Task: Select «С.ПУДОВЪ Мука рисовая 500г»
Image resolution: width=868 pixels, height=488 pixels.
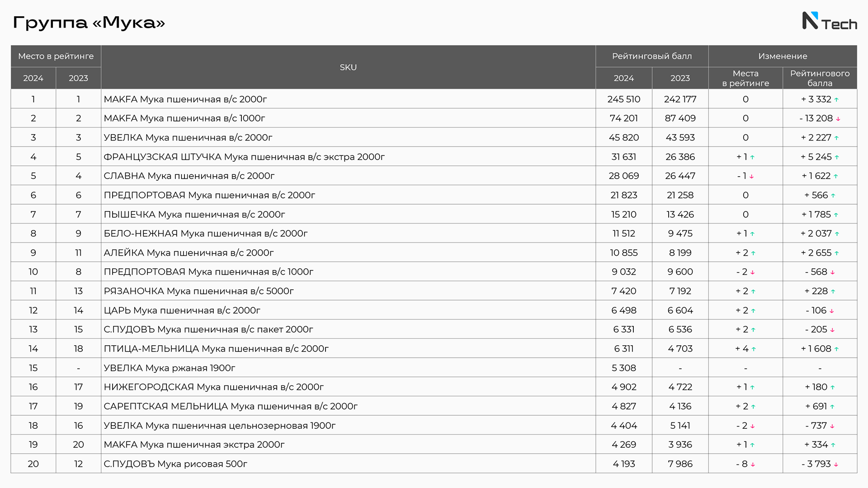Action: 434,464
